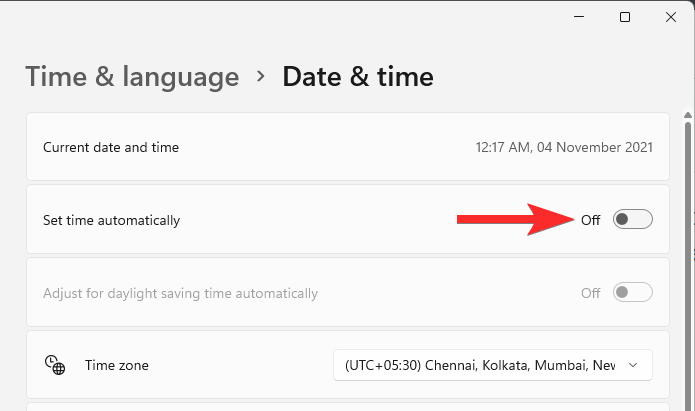Viewport: 695px width, 411px height.
Task: Expand time zone list via chevron arrow
Action: click(x=633, y=365)
